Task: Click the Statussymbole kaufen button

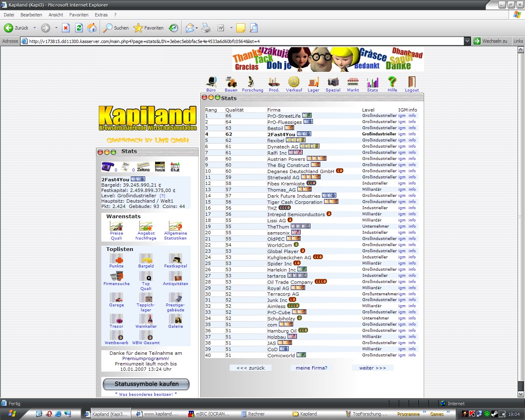Action: click(146, 384)
